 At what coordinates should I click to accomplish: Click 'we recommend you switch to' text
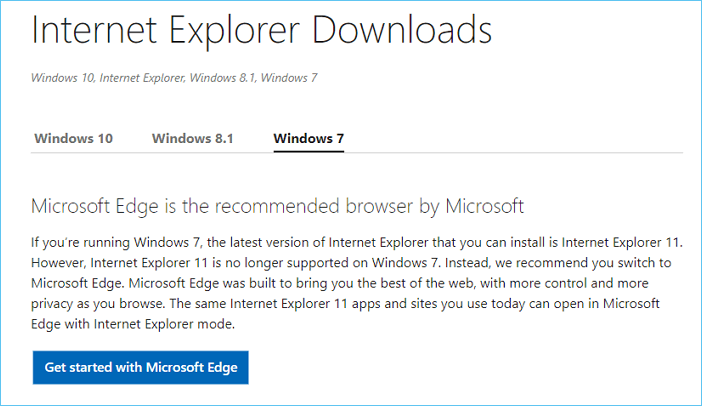point(580,263)
